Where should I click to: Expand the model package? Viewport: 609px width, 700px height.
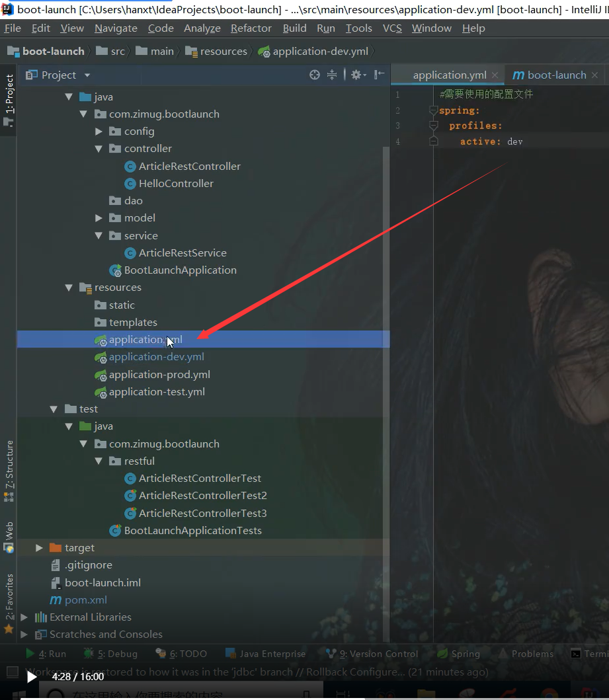pyautogui.click(x=99, y=218)
